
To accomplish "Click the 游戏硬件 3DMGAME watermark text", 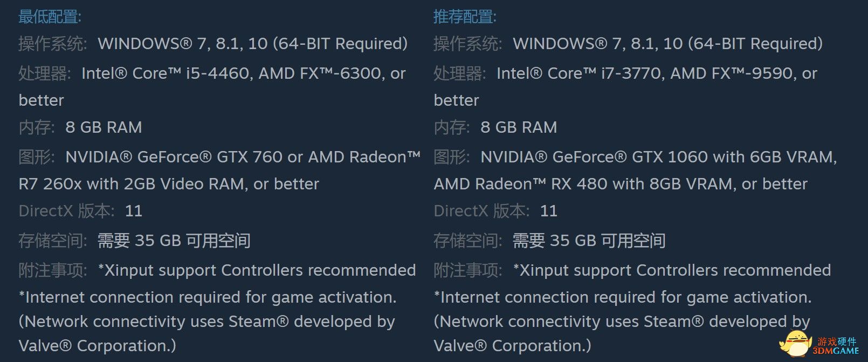I will pyautogui.click(x=836, y=346).
